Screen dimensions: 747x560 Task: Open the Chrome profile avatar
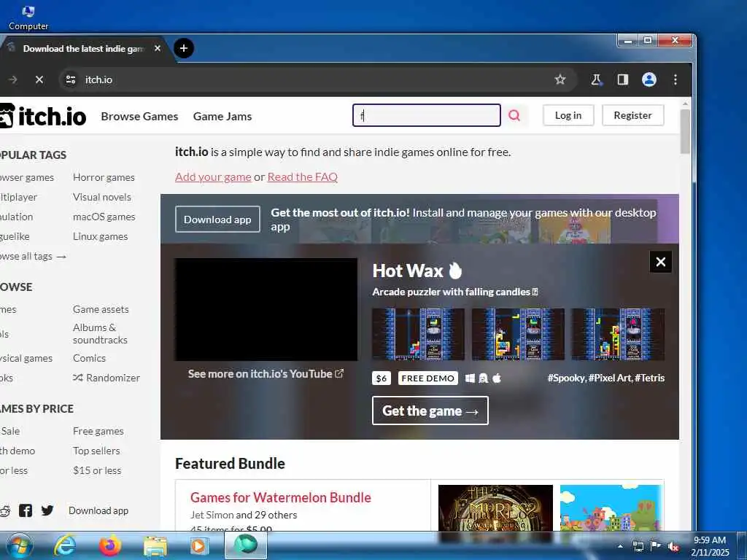(649, 79)
